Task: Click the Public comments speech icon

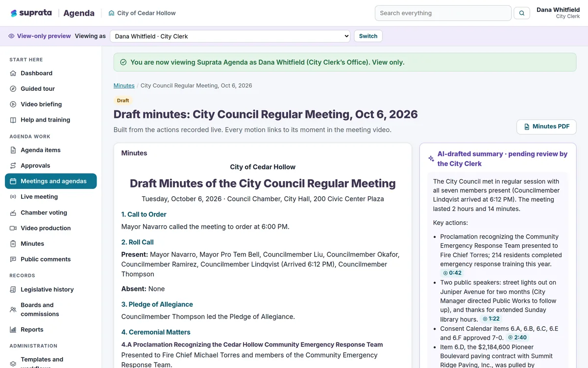Action: (x=13, y=259)
